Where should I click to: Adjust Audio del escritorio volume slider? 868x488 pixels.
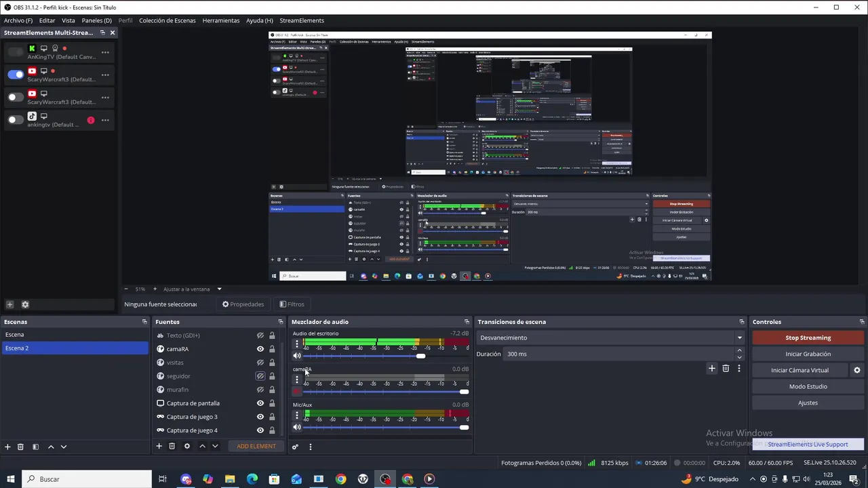tap(420, 356)
